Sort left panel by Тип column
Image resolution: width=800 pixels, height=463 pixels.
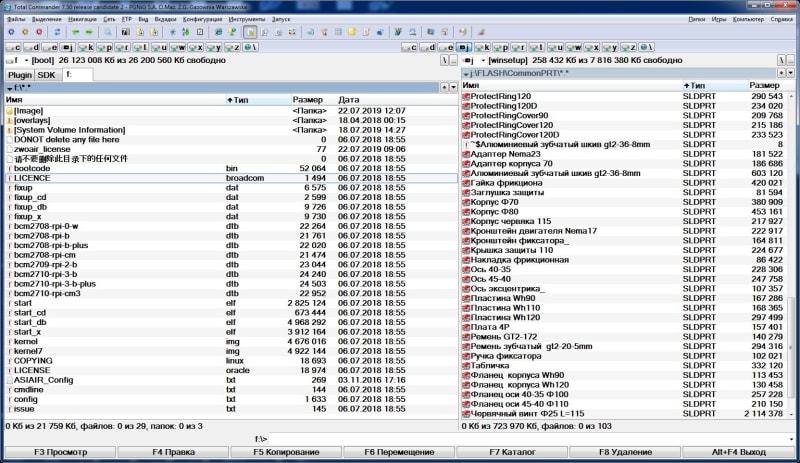point(258,100)
